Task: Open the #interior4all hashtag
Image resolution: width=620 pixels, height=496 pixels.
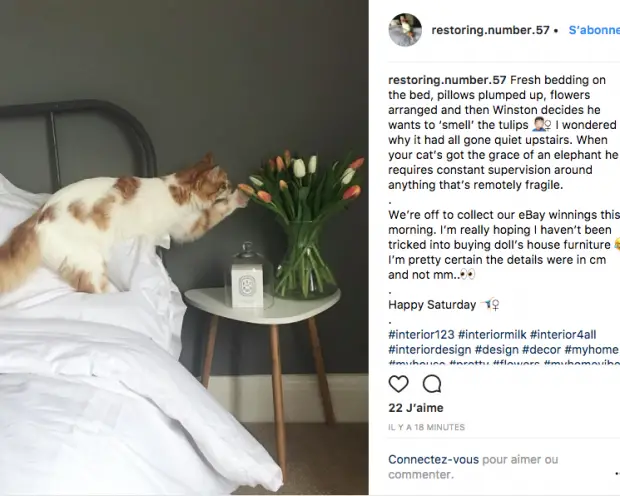Action: pyautogui.click(x=563, y=335)
